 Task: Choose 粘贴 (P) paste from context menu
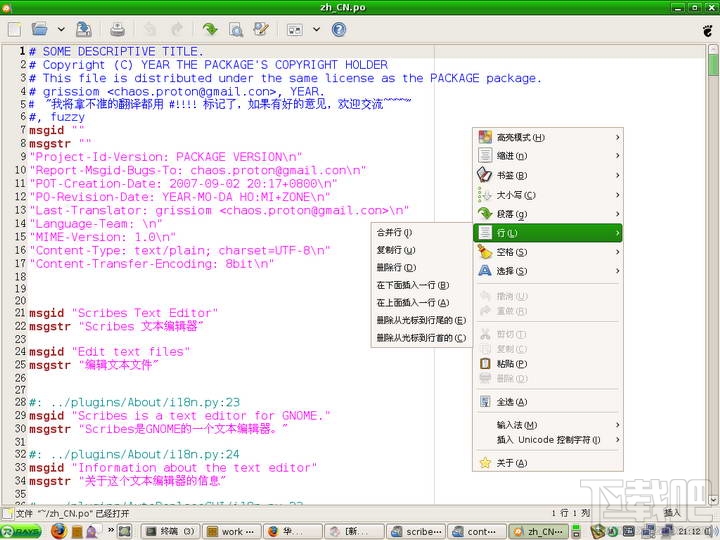548,364
